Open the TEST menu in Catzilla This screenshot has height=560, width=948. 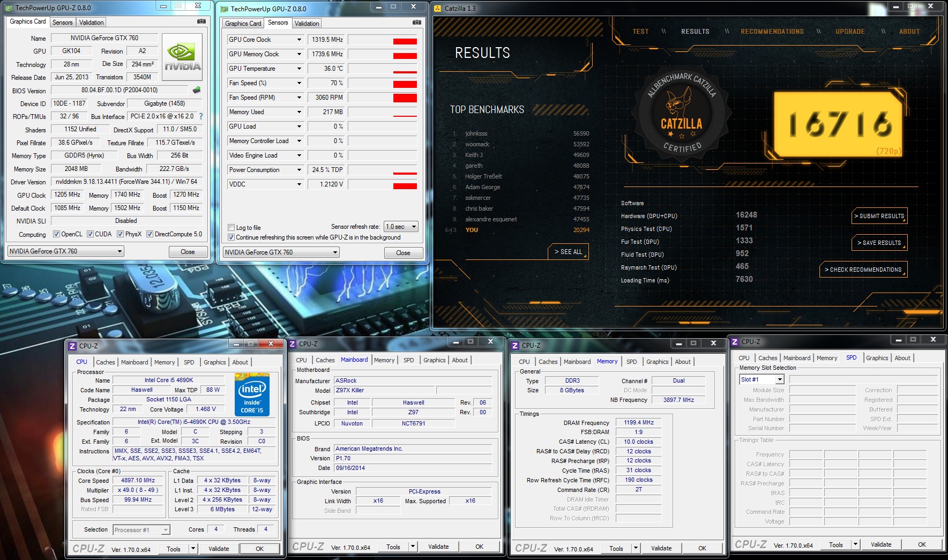pos(640,32)
